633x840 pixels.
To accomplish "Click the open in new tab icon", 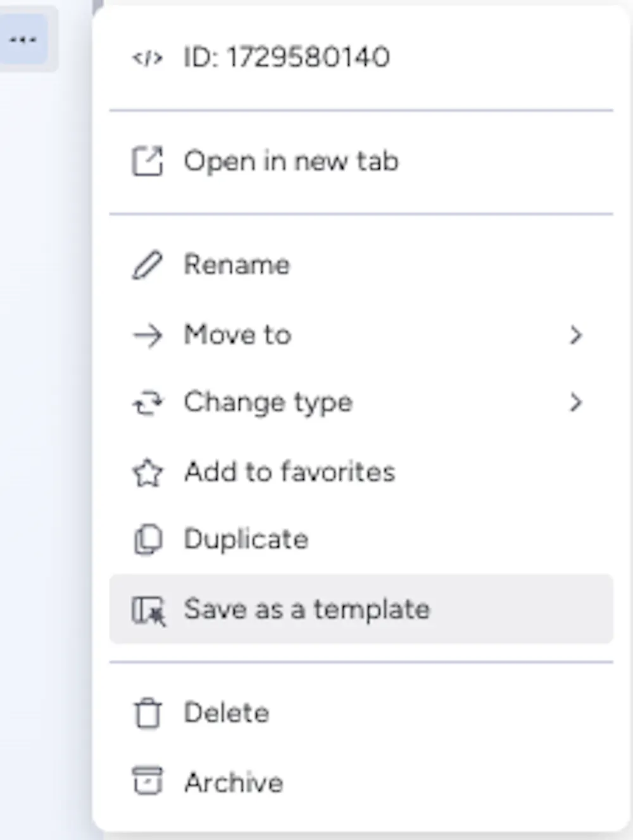I will pyautogui.click(x=147, y=161).
